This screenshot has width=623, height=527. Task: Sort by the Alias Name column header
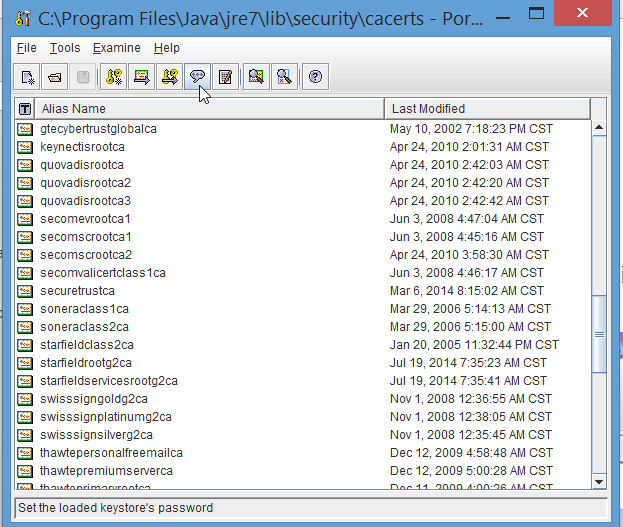[209, 108]
